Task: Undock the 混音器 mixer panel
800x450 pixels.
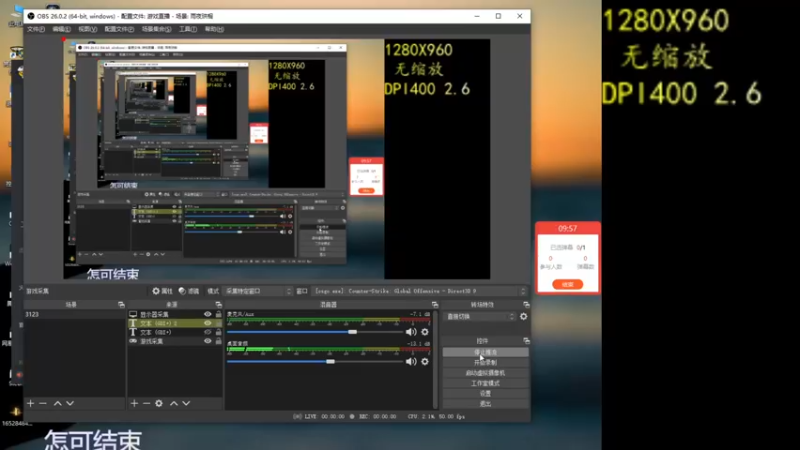Action: pyautogui.click(x=435, y=305)
